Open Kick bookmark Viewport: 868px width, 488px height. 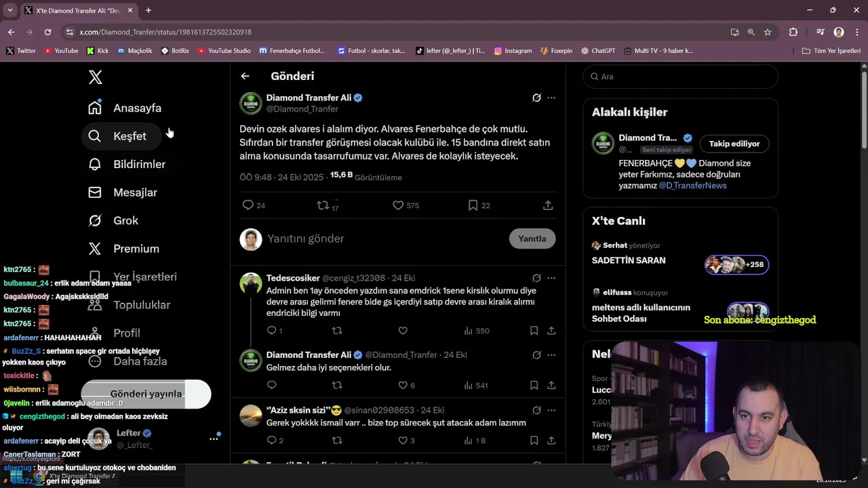(98, 51)
